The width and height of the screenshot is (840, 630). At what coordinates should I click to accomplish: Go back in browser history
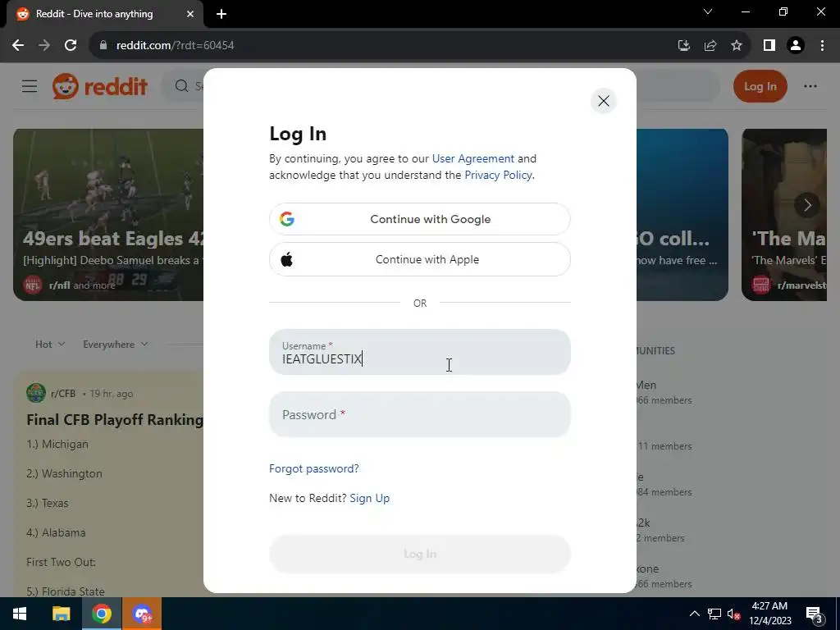click(x=18, y=46)
